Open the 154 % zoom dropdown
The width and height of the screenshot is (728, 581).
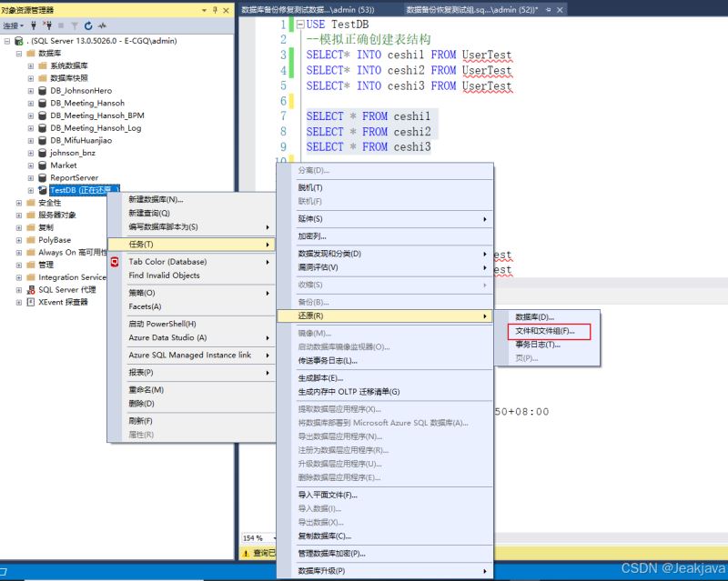point(275,538)
